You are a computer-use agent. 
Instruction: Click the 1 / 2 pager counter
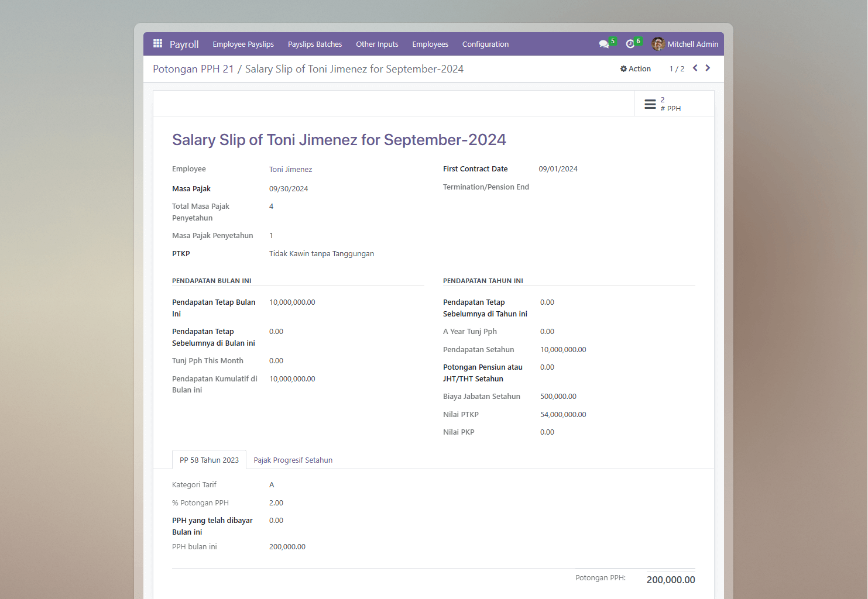point(677,68)
